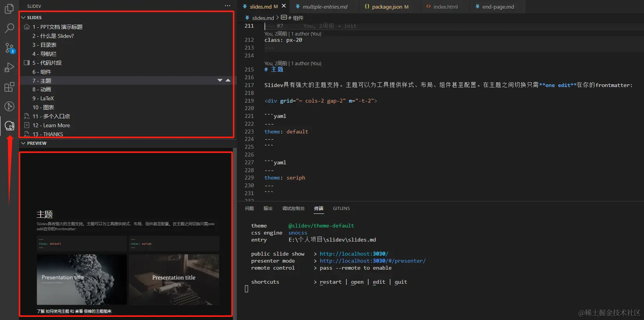Move slide 7 down with arrow button
Screen dimensions: 644x320
[220, 80]
